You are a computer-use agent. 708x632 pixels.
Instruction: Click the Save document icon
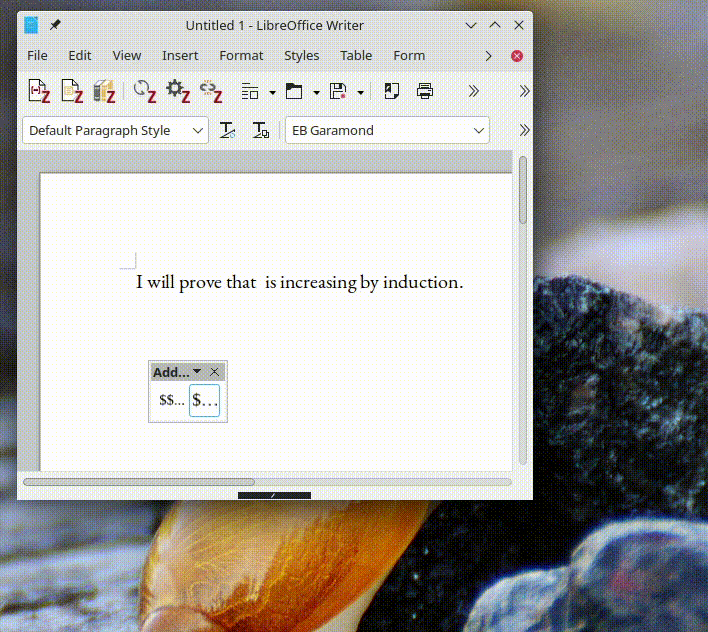coord(338,91)
